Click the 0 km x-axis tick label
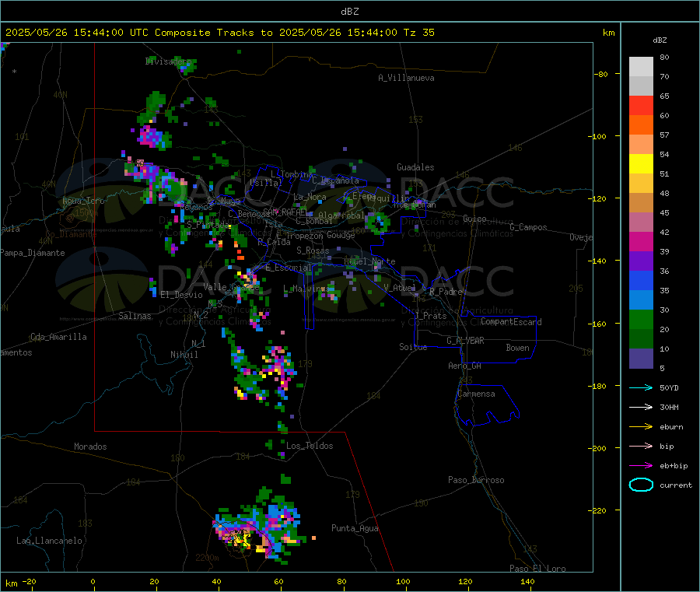 click(x=93, y=581)
